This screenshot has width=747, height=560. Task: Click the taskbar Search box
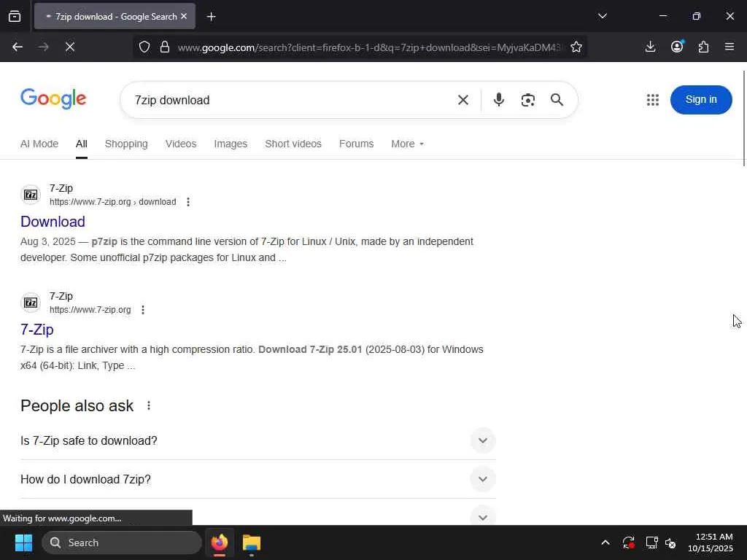point(122,542)
